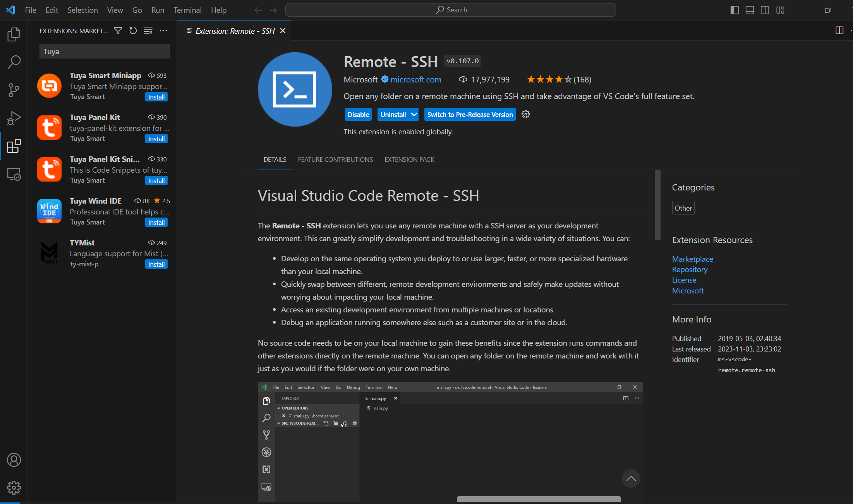Open the Extensions view icon
The width and height of the screenshot is (853, 504).
click(x=14, y=146)
